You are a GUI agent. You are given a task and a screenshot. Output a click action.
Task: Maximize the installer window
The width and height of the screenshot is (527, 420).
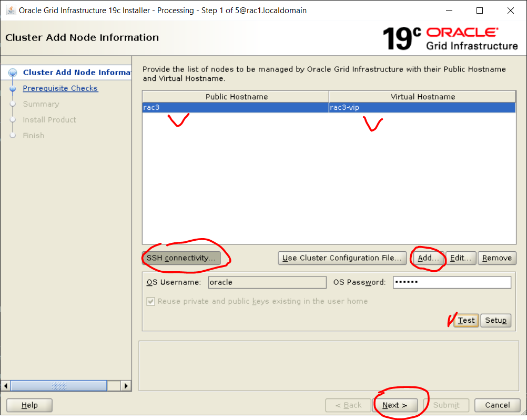(x=479, y=11)
